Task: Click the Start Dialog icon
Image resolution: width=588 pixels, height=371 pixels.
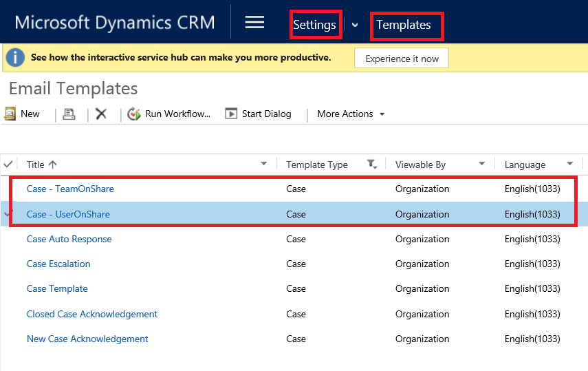Action: point(231,114)
